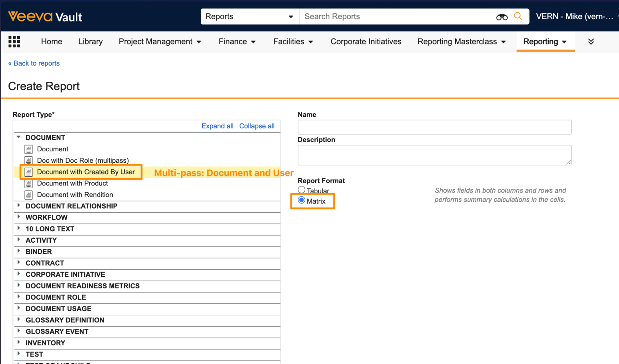Expand the BINDER group
Screen dimensions: 619x364
pos(19,251)
